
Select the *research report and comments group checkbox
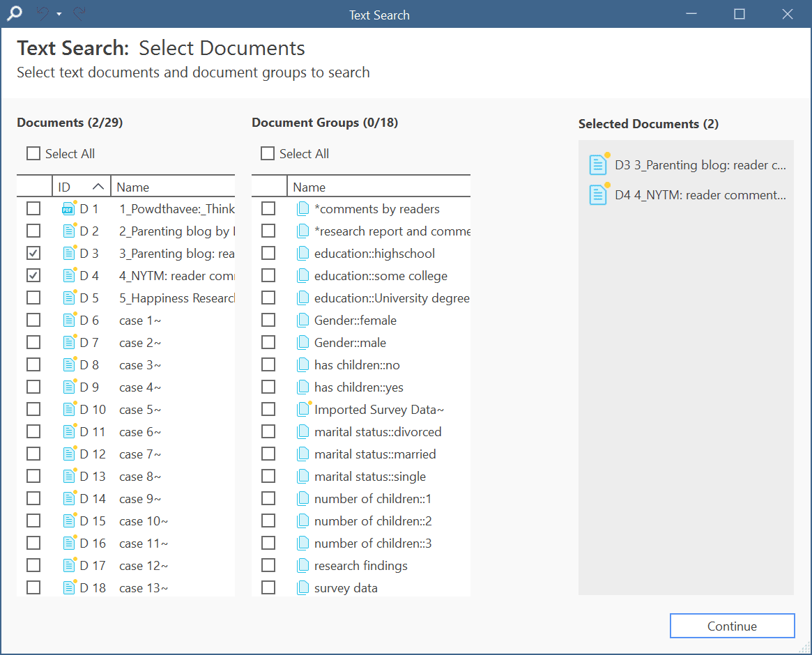coord(268,231)
